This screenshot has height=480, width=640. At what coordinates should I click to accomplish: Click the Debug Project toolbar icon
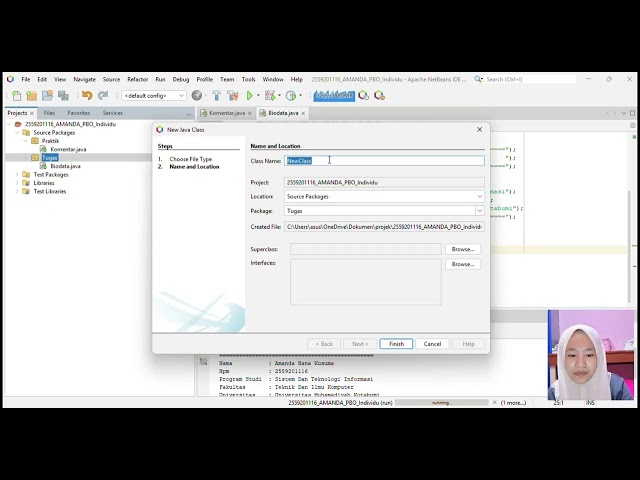pyautogui.click(x=270, y=96)
